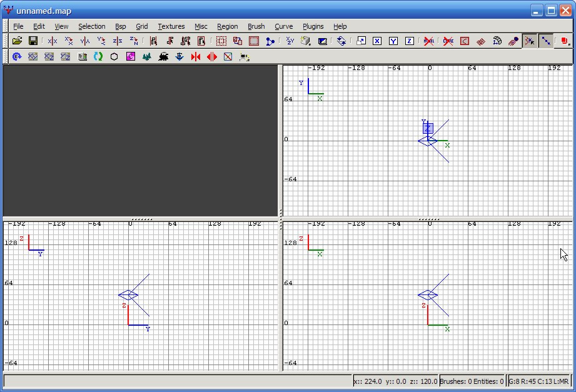576x392 pixels.
Task: Toggle the crossed-out Model filter button
Action: (429, 41)
